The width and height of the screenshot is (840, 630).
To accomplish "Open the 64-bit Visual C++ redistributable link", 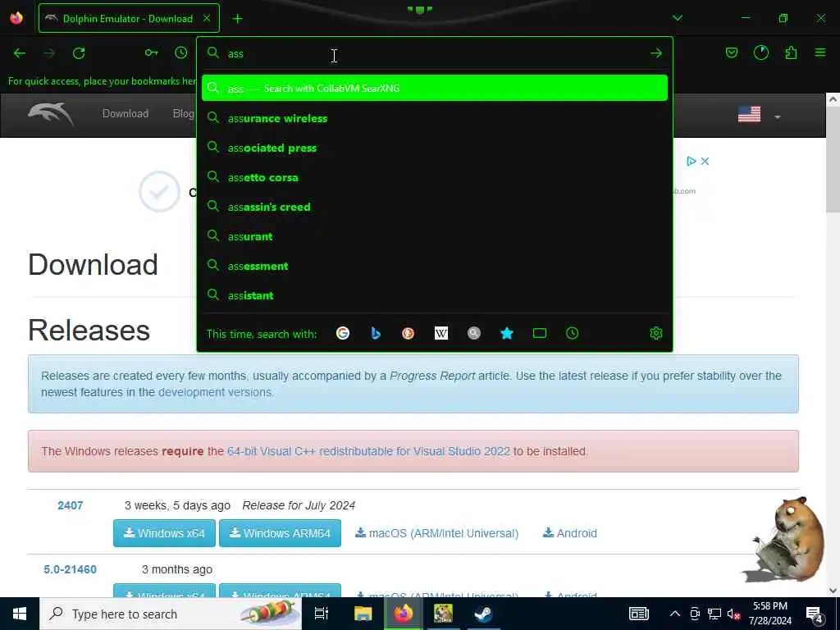I will tap(368, 451).
